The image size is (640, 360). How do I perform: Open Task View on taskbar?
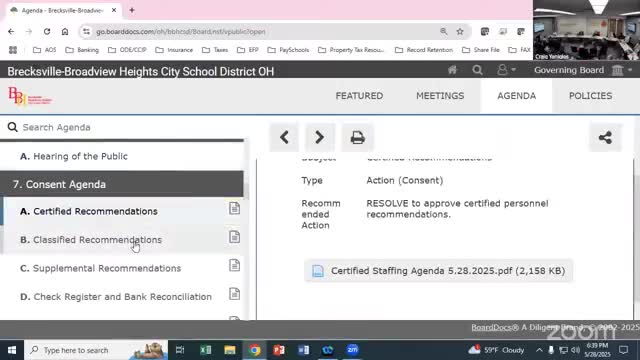[180, 350]
